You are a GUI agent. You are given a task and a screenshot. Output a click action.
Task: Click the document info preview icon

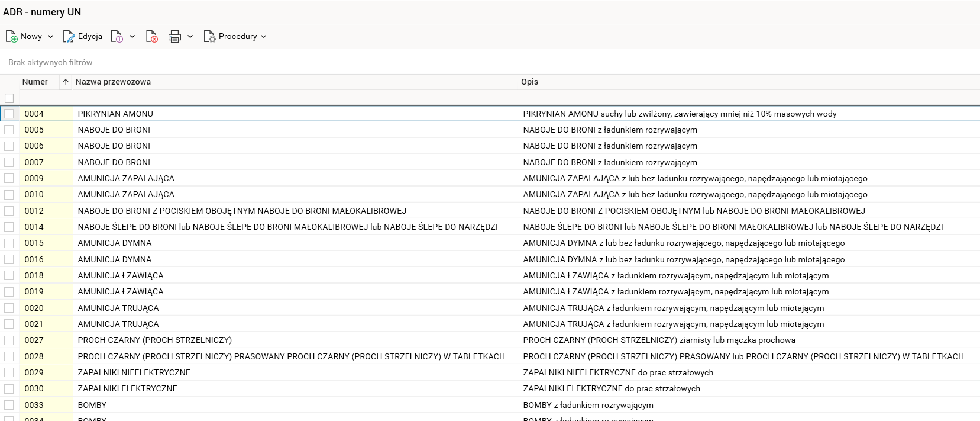117,37
